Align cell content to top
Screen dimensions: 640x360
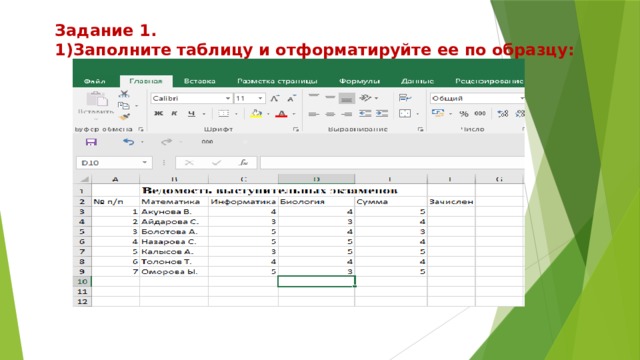coord(314,97)
